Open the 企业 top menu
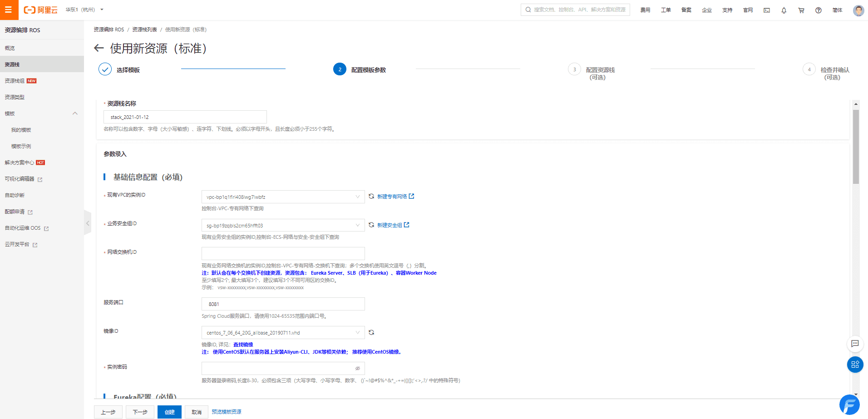This screenshot has height=419, width=868. click(x=707, y=10)
